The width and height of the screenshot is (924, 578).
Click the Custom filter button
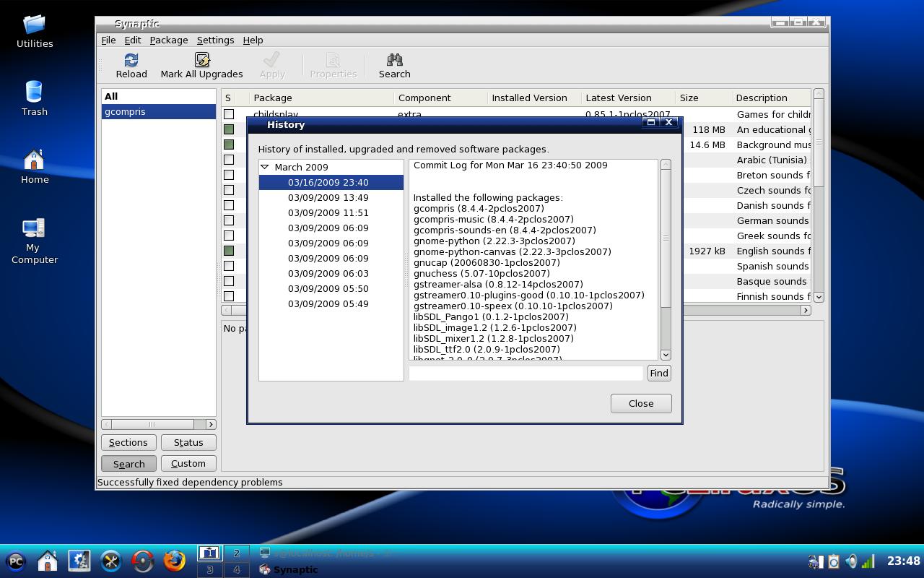tap(188, 464)
